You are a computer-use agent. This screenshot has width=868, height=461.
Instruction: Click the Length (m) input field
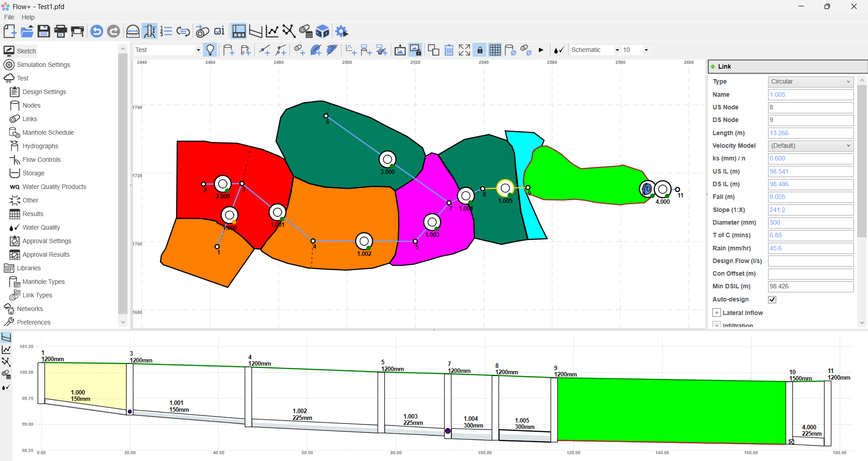click(810, 133)
